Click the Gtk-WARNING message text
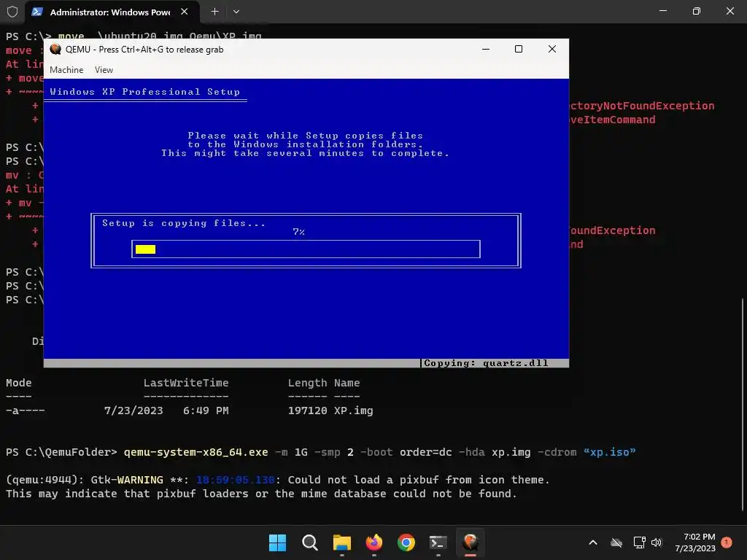 pyautogui.click(x=127, y=480)
